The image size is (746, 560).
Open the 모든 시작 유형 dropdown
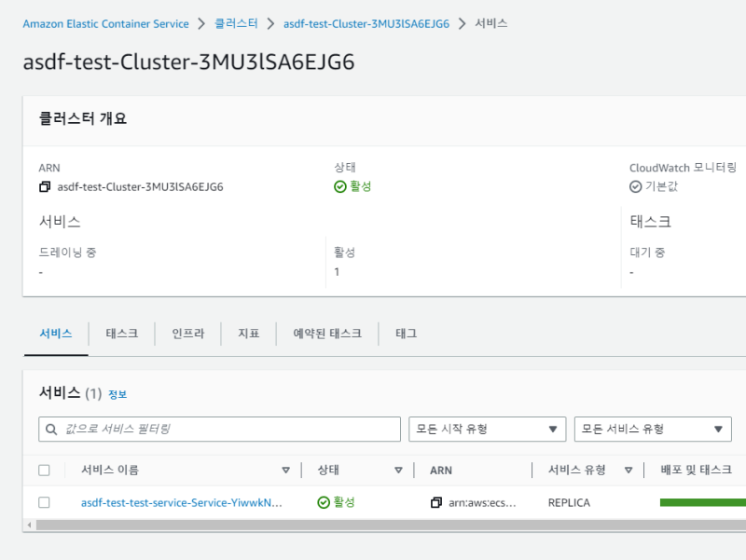pyautogui.click(x=487, y=429)
